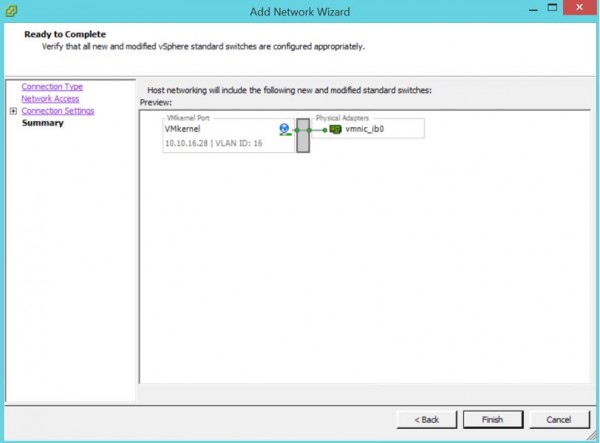600x443 pixels.
Task: Click the 10.10.16.28 VLAN ID text
Action: pos(214,143)
